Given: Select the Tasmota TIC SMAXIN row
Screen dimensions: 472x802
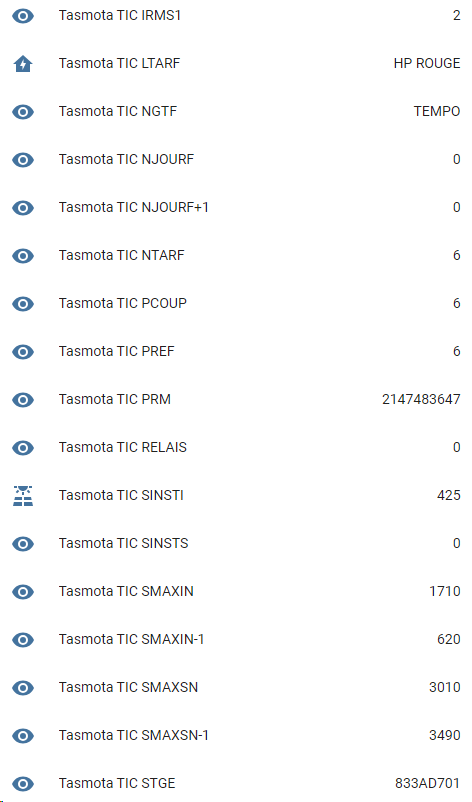Looking at the screenshot, I should pyautogui.click(x=236, y=592).
